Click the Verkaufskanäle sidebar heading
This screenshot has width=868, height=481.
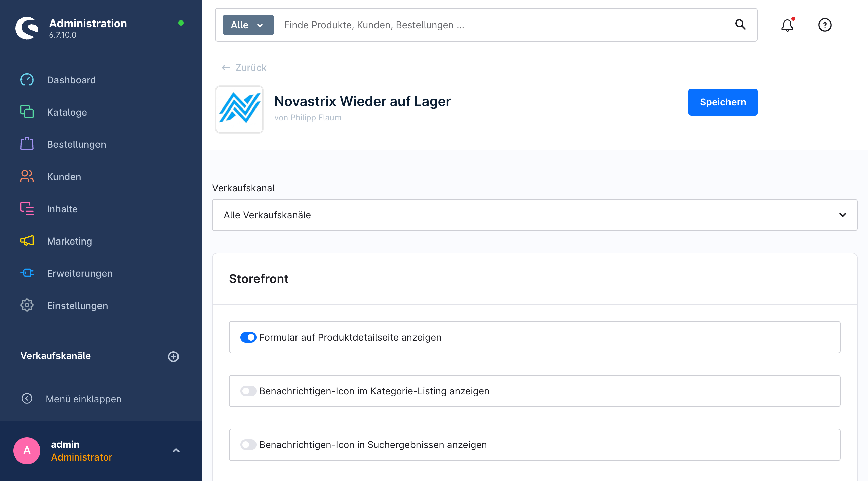(55, 356)
